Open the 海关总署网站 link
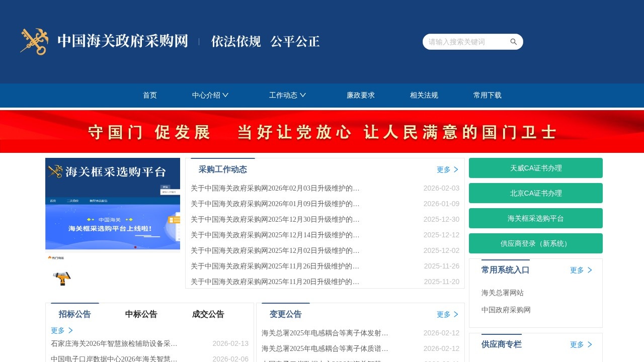644x362 pixels. click(x=502, y=293)
